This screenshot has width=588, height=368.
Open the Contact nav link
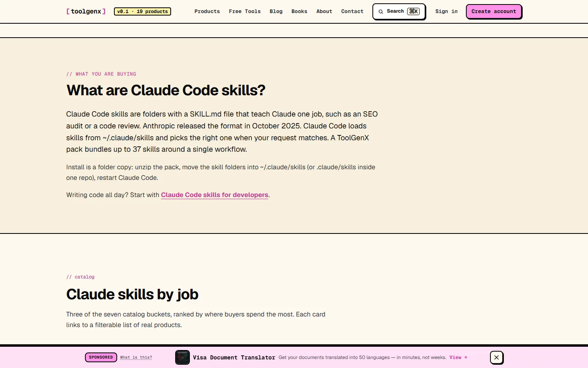point(352,11)
